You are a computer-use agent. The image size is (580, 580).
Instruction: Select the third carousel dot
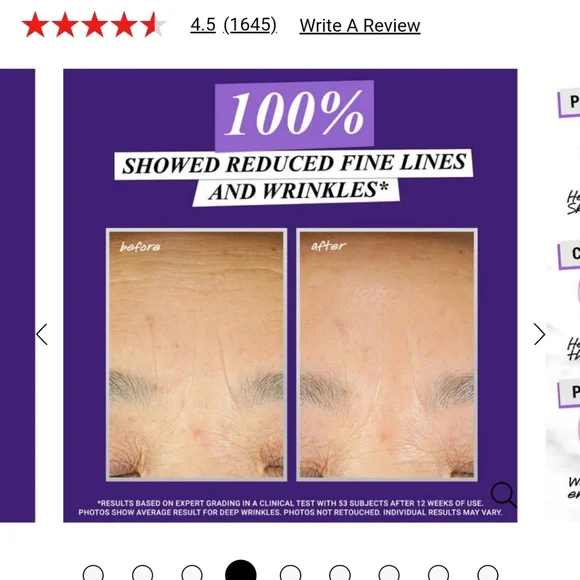[192, 573]
